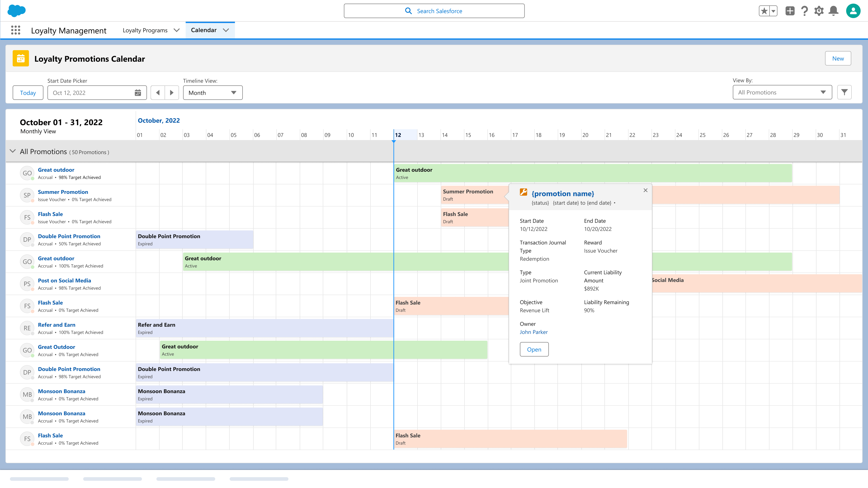Image resolution: width=868 pixels, height=488 pixels.
Task: Open the Loyalty Programs tab
Action: point(145,30)
